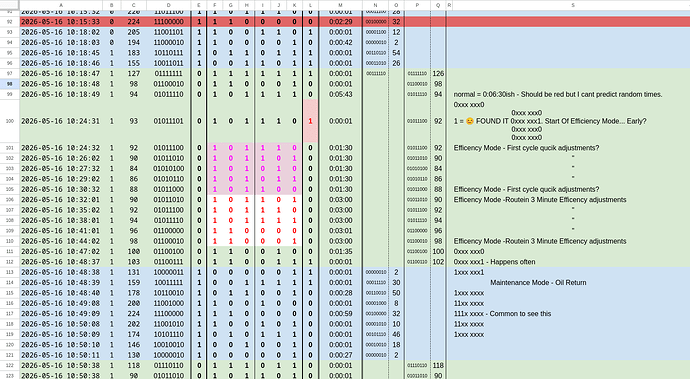The height and width of the screenshot is (379, 690).
Task: Click the 0:00:42 duration cell
Action: point(341,42)
